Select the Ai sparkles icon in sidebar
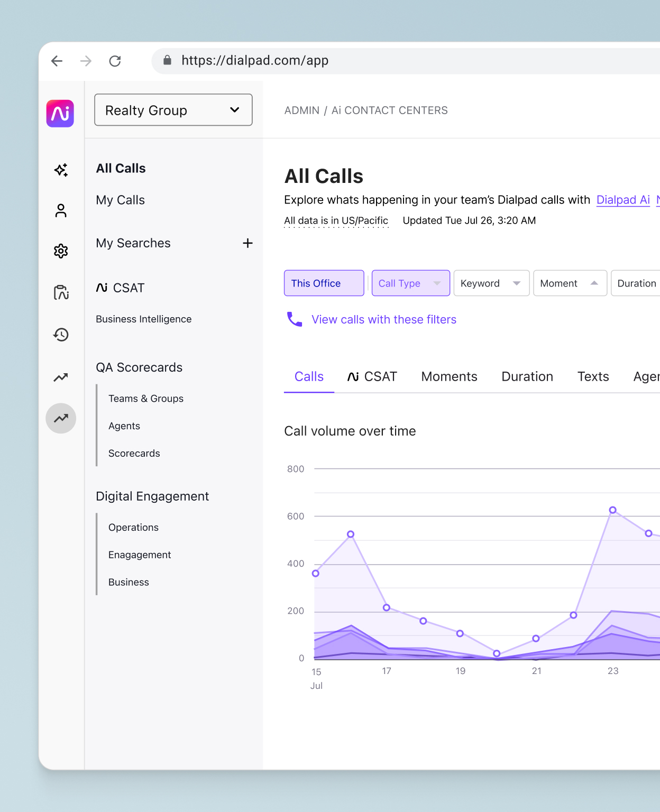 tap(61, 170)
